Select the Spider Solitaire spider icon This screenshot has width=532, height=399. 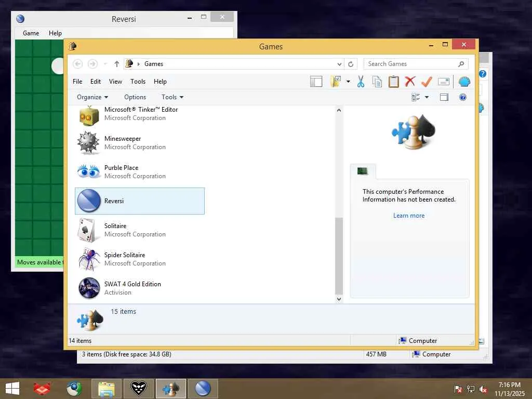tap(89, 259)
